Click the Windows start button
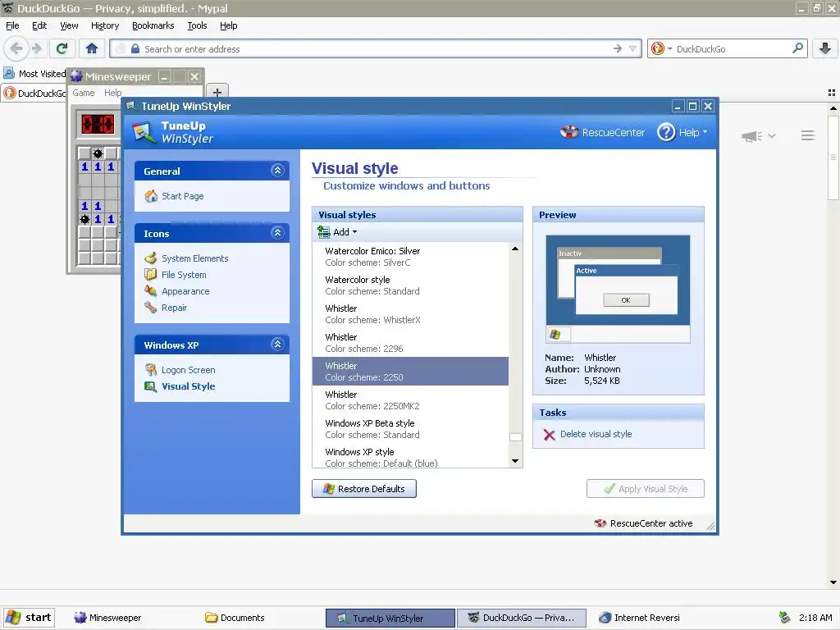 [x=29, y=618]
